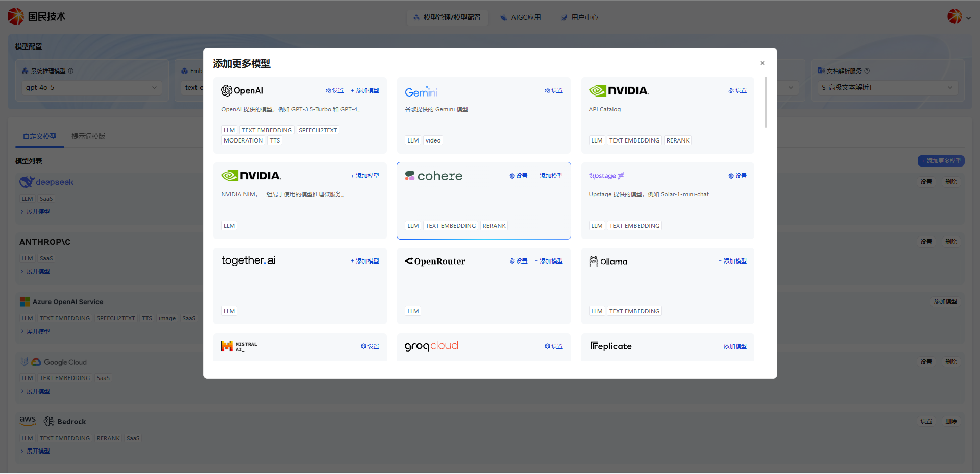This screenshot has width=980, height=474.
Task: Open settings for ANTHROPIC row
Action: [x=926, y=242]
